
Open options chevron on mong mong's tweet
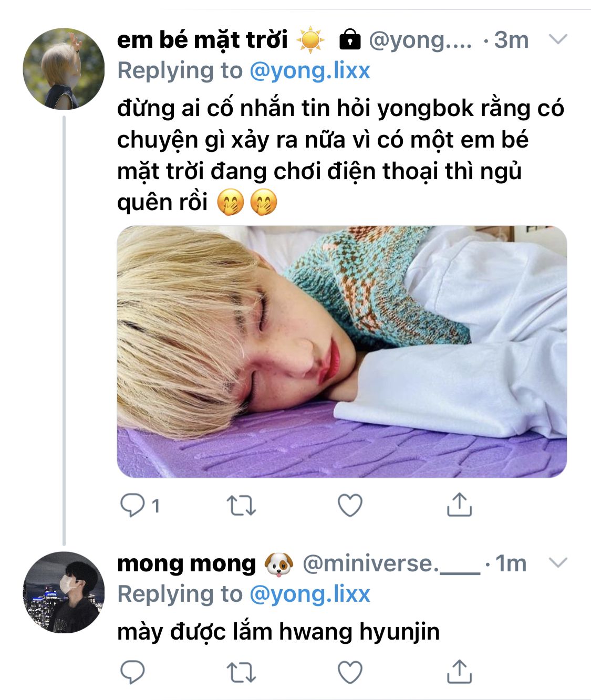point(558,563)
